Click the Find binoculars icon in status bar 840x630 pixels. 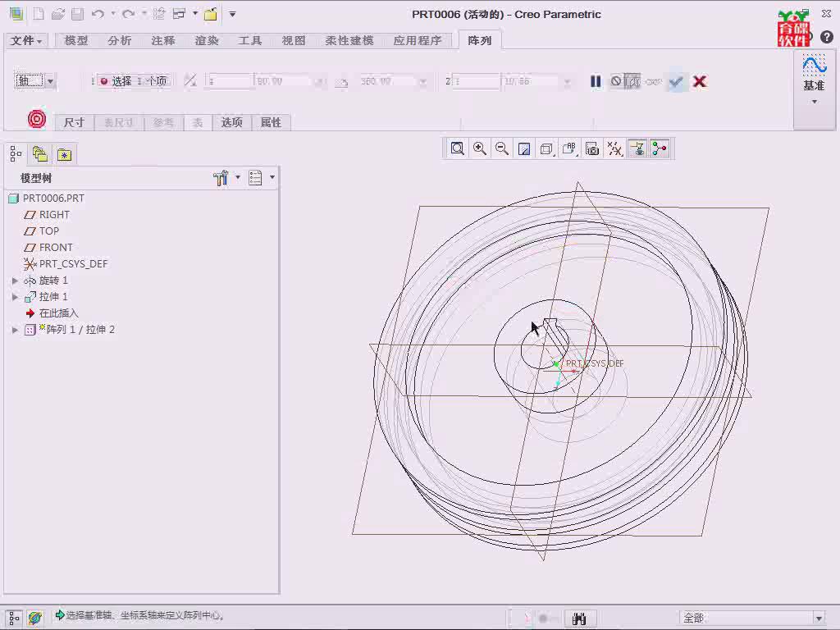point(579,619)
